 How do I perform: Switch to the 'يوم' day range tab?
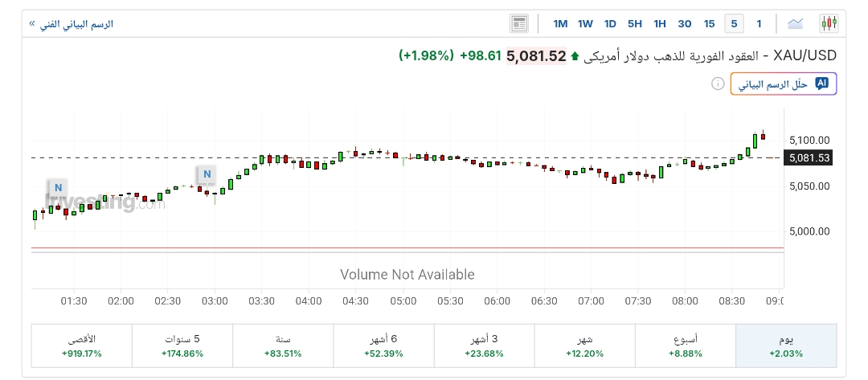(786, 346)
